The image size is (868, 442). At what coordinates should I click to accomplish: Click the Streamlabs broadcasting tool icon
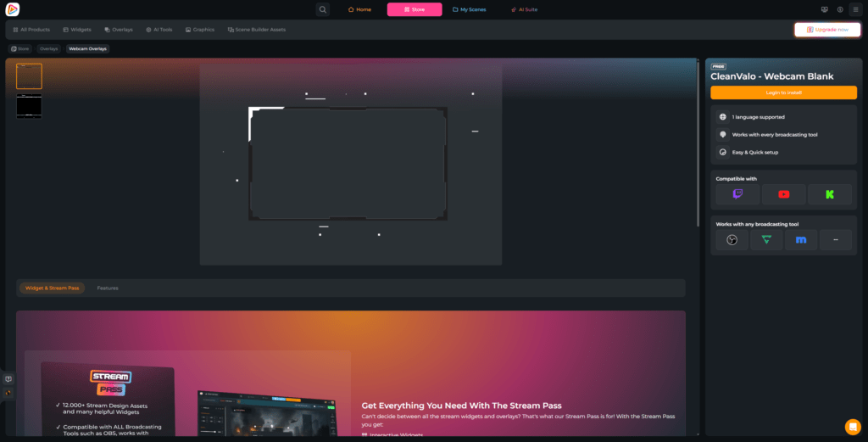pos(766,240)
